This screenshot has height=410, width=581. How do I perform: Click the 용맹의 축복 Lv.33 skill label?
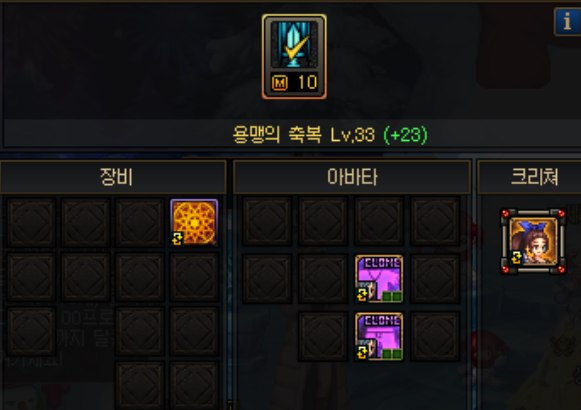(304, 134)
